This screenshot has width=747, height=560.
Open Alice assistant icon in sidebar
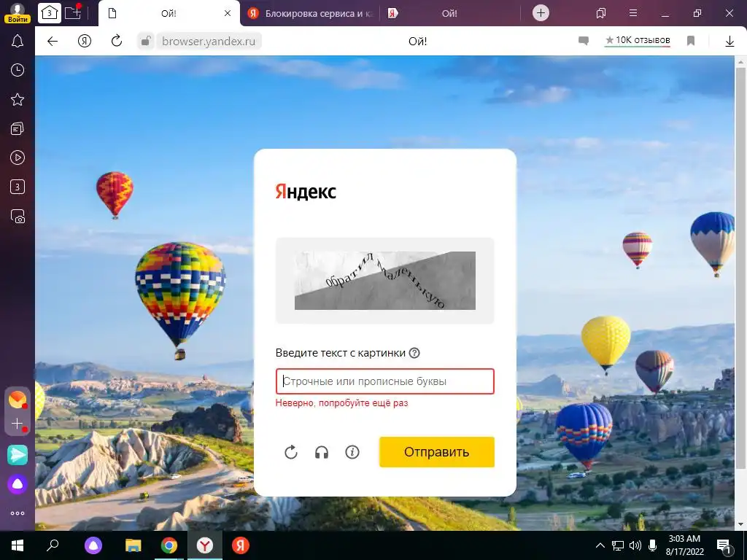(18, 484)
